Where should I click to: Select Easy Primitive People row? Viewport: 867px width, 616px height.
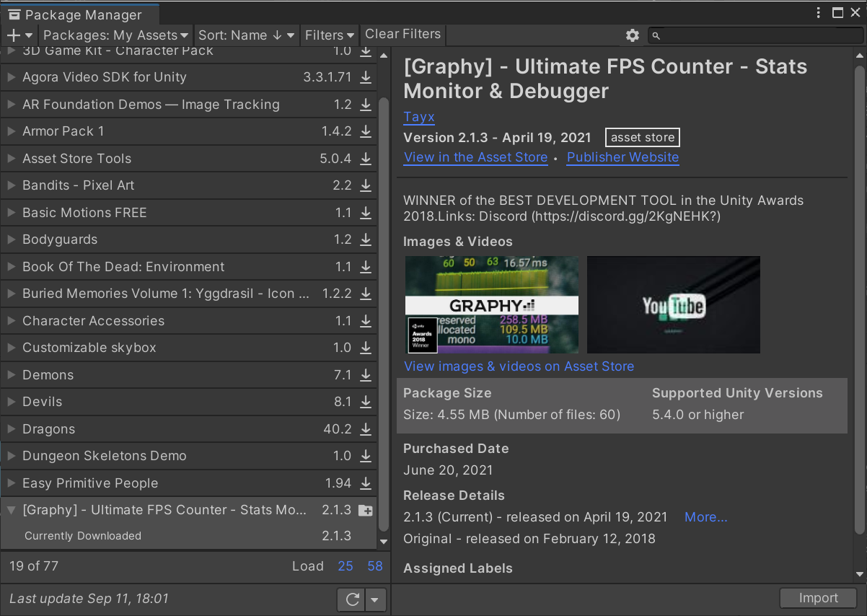coord(188,483)
